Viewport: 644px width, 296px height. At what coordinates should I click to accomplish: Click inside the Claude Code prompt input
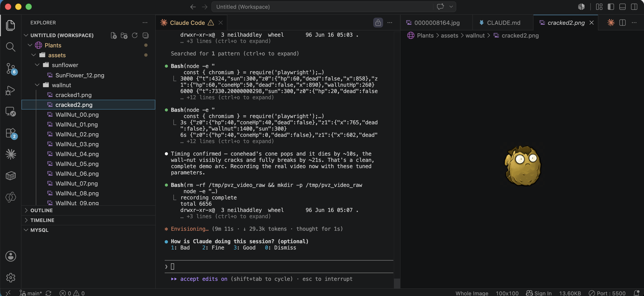(x=279, y=266)
